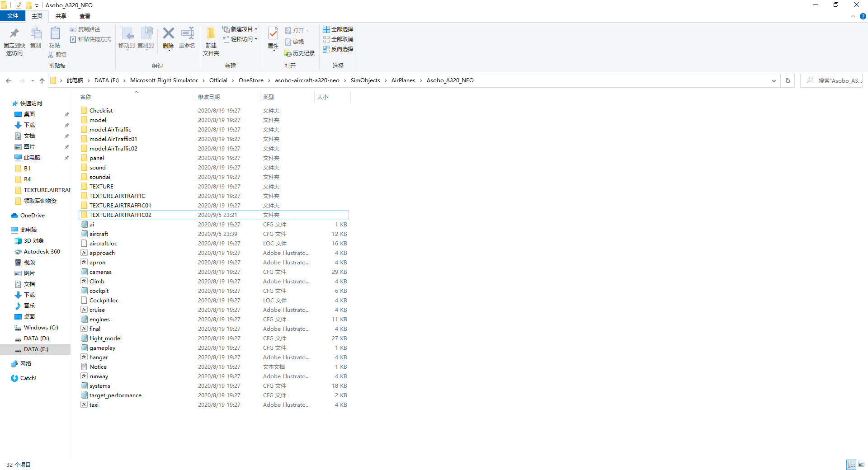The width and height of the screenshot is (868, 470).
Task: Click the Properties icon
Action: tap(273, 33)
